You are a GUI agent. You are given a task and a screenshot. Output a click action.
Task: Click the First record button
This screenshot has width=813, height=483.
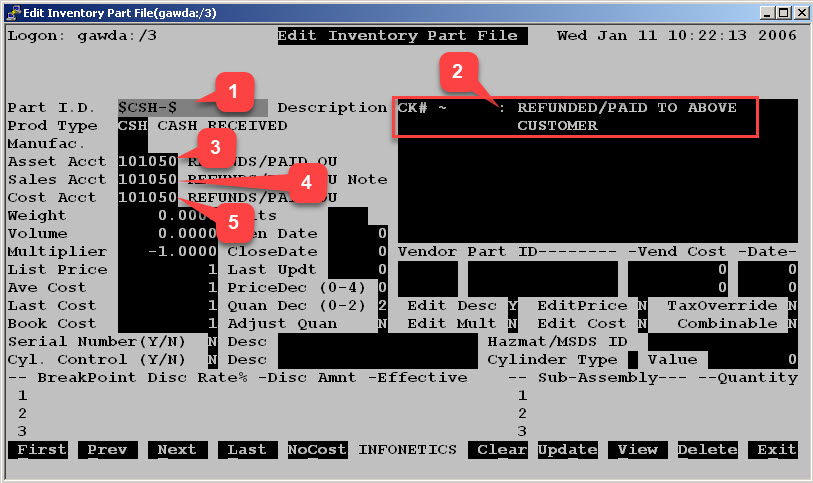click(41, 450)
